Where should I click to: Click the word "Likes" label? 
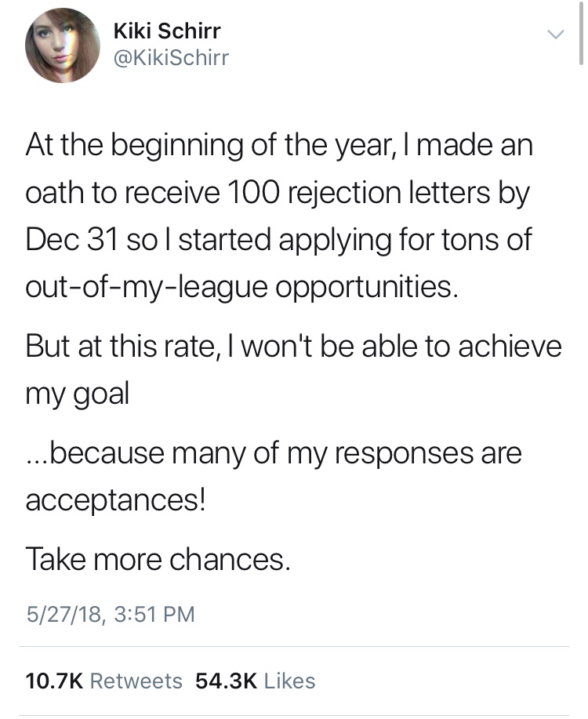click(289, 681)
